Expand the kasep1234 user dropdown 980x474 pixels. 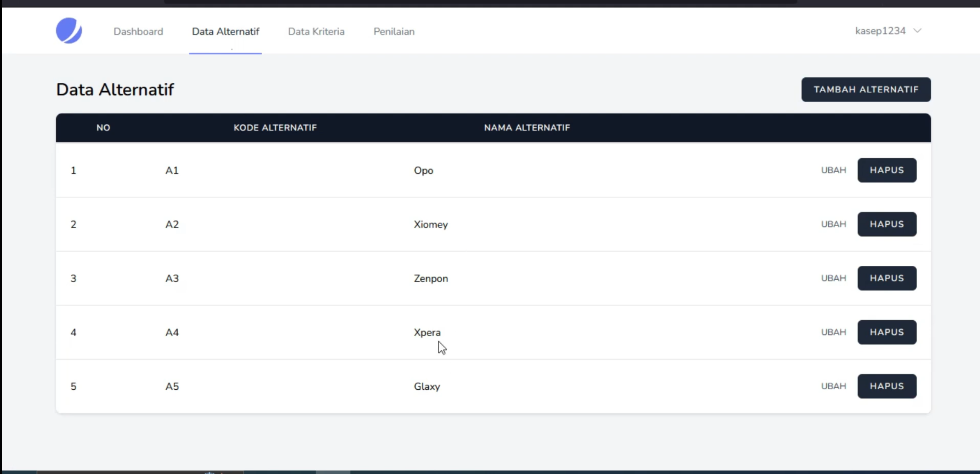pos(888,31)
